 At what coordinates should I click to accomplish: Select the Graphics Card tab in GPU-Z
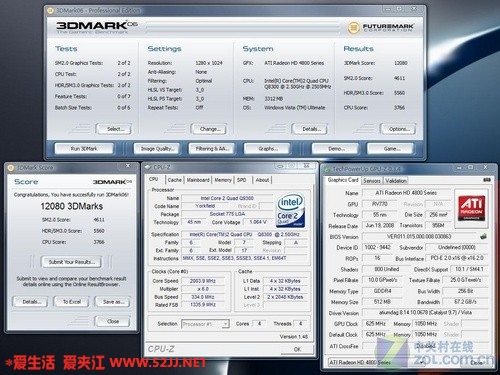[343, 180]
